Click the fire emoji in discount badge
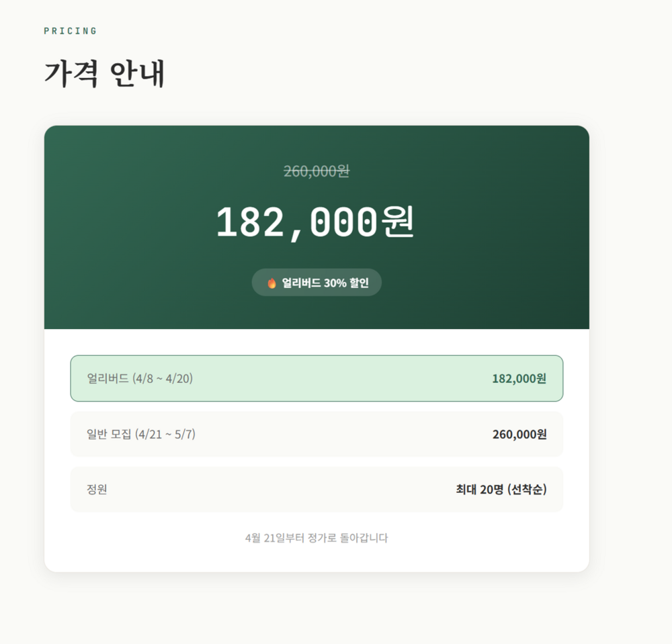The height and width of the screenshot is (644, 672). pos(272,283)
